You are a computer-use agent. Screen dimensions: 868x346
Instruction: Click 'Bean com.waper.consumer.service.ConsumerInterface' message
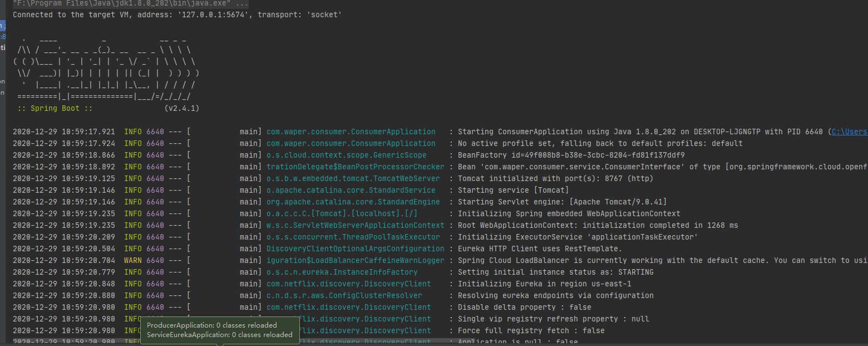[662, 167]
